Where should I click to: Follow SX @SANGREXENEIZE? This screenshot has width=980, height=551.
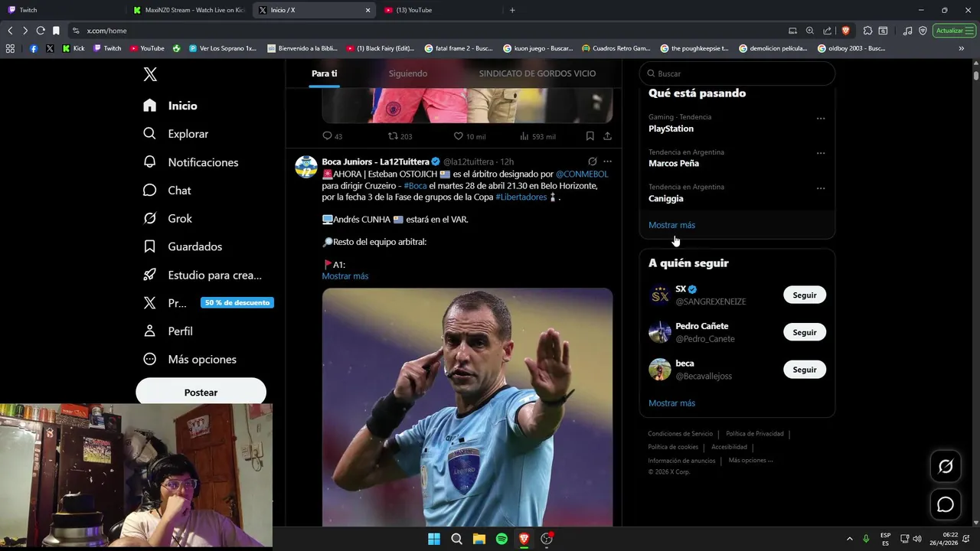(805, 295)
